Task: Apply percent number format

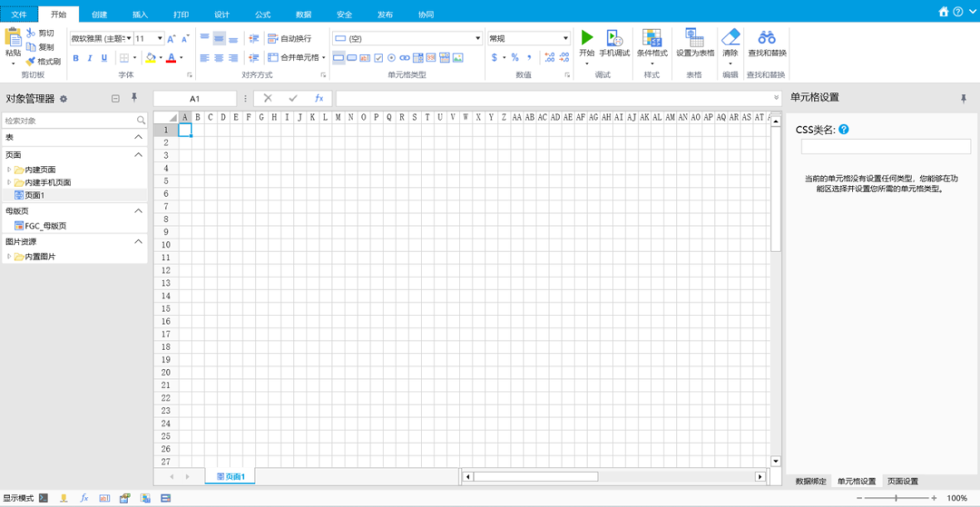Action: [x=515, y=58]
